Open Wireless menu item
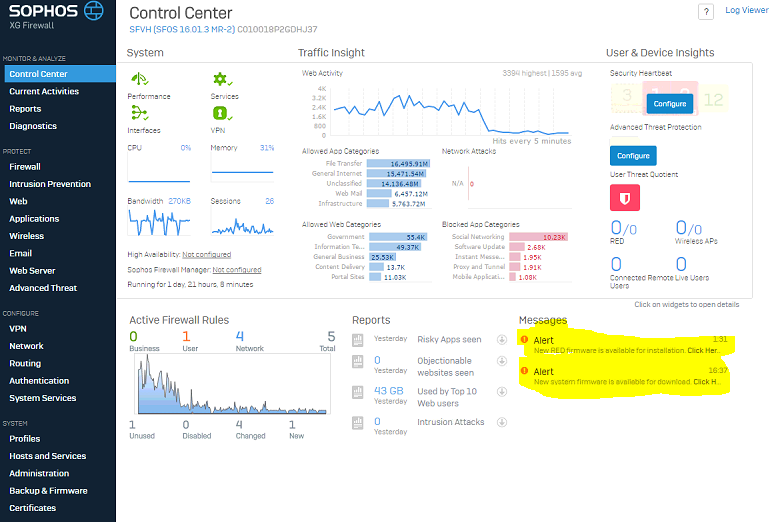Viewport: 780px width, 522px height. pos(26,236)
